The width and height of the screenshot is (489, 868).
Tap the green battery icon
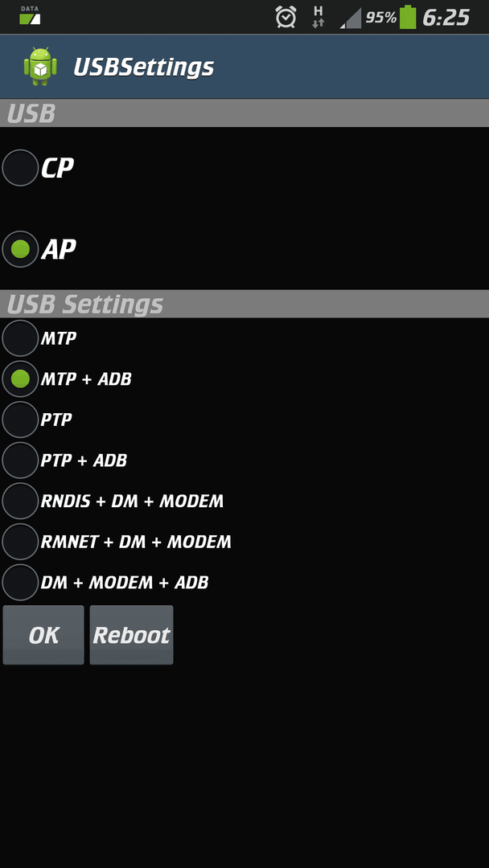(408, 17)
